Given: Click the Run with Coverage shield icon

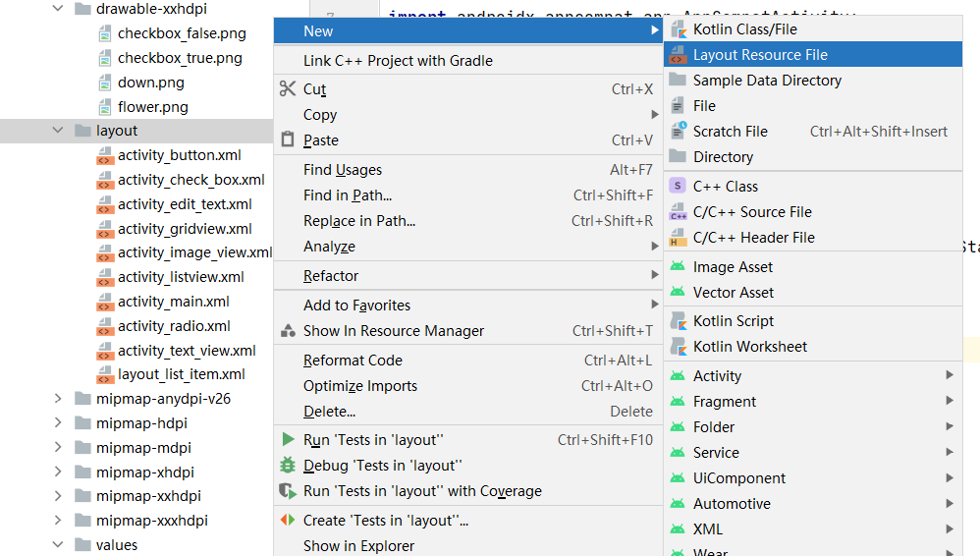Looking at the screenshot, I should 288,491.
